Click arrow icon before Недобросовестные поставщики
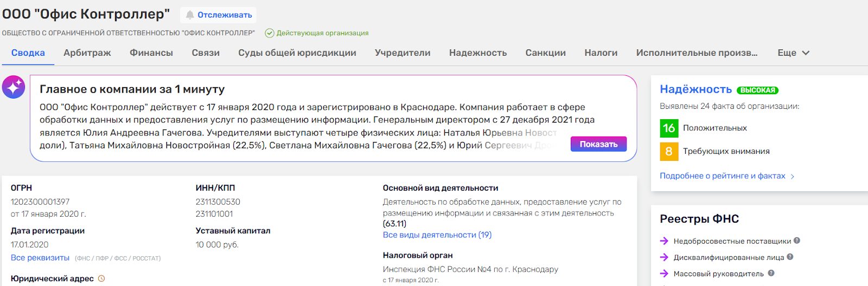 (x=664, y=241)
